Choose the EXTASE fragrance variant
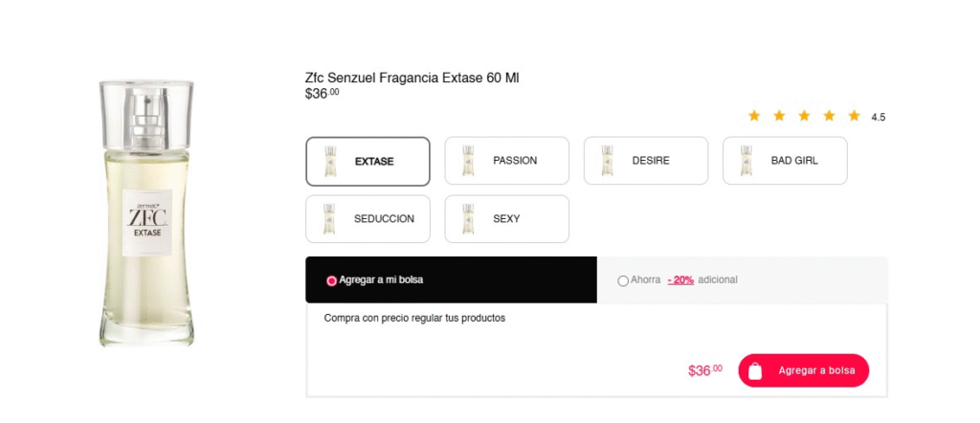Screen dimensions: 980x423 (367, 161)
